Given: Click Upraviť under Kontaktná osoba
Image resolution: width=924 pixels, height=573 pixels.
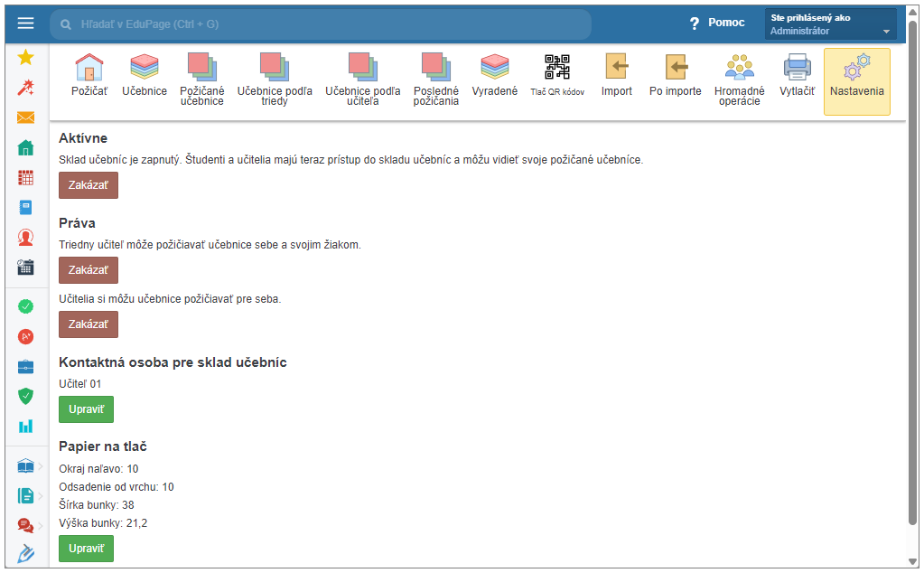Looking at the screenshot, I should pos(86,409).
